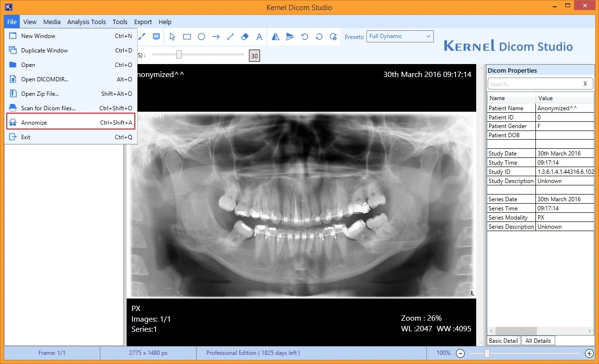599x364 pixels.
Task: Choose Open DICOMDIR from File menu
Action: coord(71,79)
